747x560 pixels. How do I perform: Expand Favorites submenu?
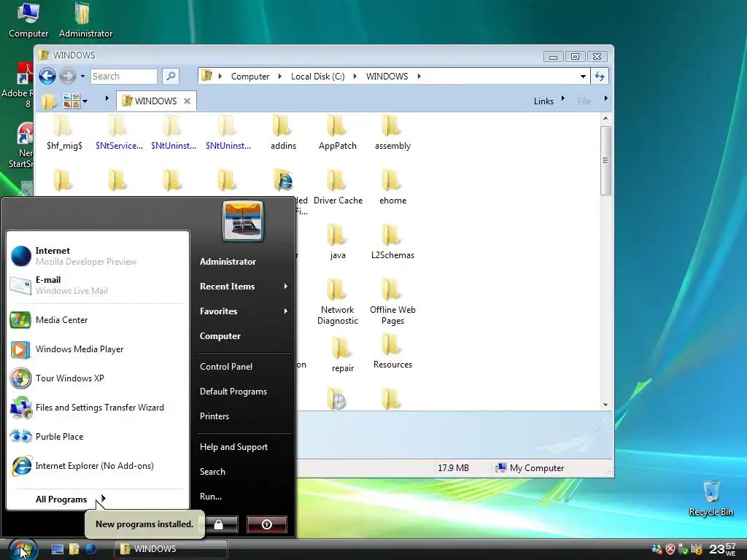point(243,311)
